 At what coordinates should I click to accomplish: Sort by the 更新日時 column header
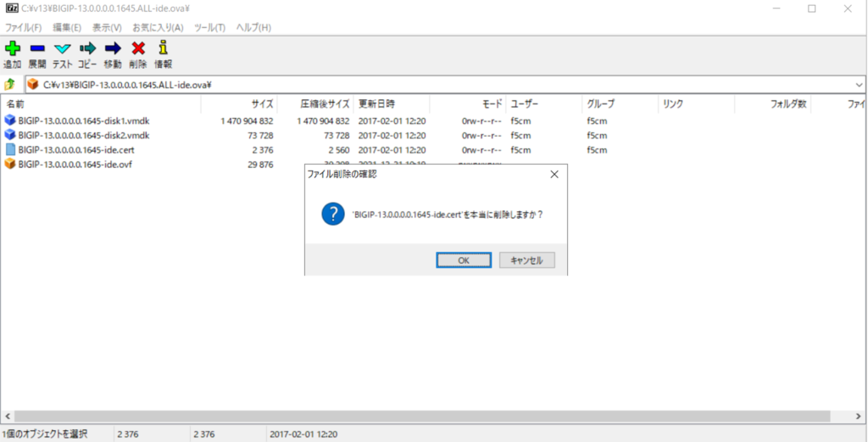click(392, 104)
